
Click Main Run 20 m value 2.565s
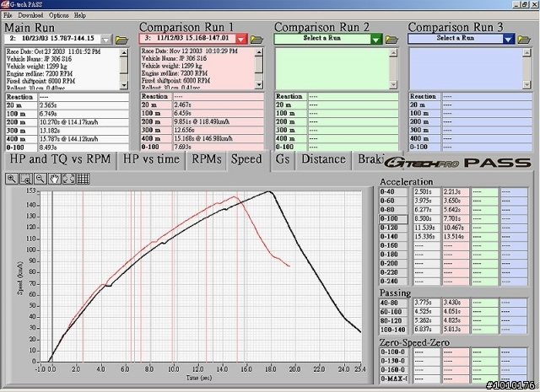pos(84,105)
